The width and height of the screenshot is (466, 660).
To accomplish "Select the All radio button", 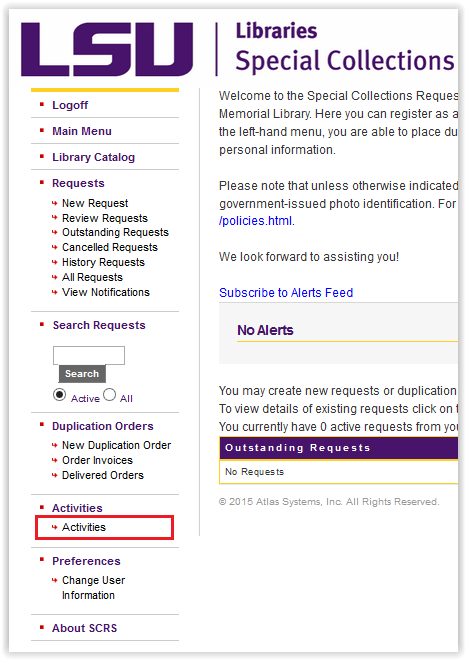I will pyautogui.click(x=109, y=395).
